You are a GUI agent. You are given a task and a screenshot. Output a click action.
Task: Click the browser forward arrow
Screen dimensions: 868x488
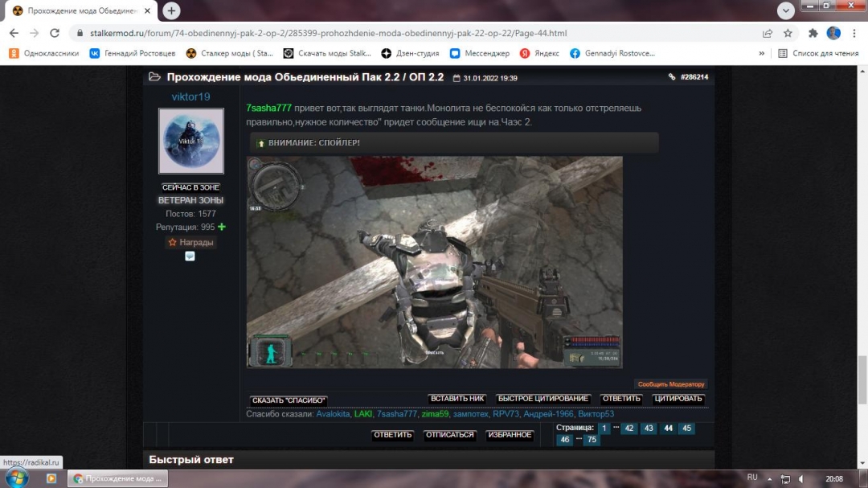click(x=35, y=33)
